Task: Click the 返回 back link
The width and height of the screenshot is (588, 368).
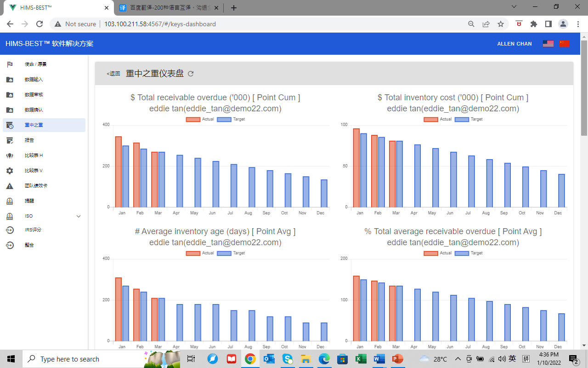Action: [x=113, y=74]
